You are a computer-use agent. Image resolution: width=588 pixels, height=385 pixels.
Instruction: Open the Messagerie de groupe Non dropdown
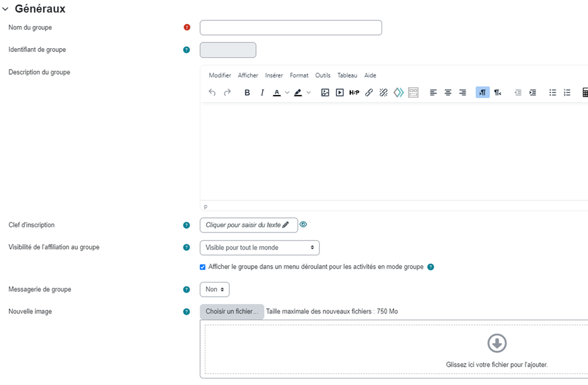[215, 289]
